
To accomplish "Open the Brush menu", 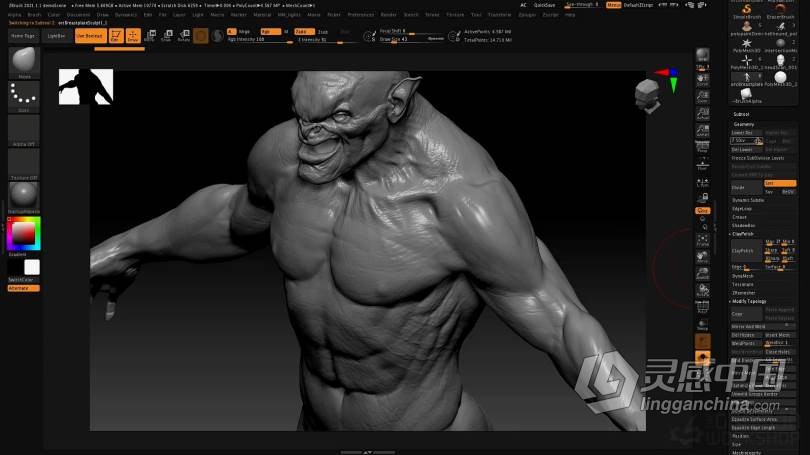I will click(x=34, y=15).
